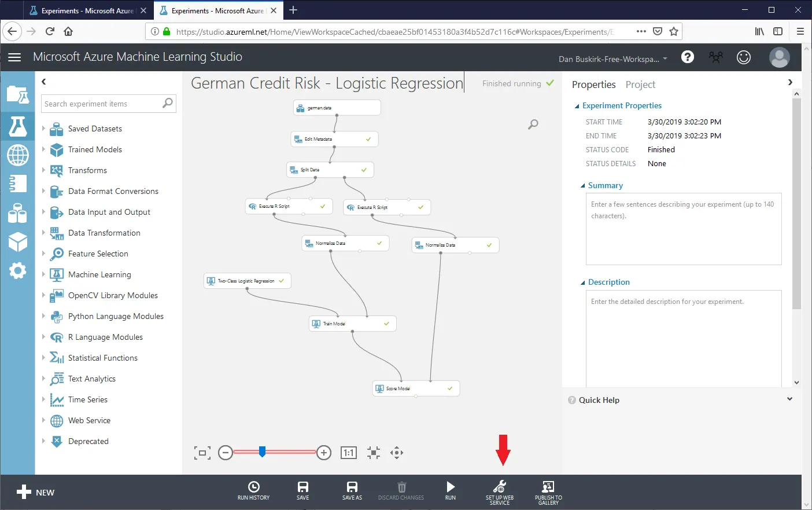Select the Score Model module
The height and width of the screenshot is (510, 812).
(x=416, y=388)
